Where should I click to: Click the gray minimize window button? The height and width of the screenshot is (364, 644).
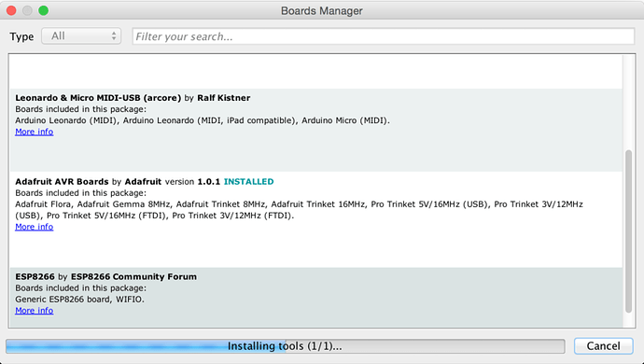(x=27, y=10)
